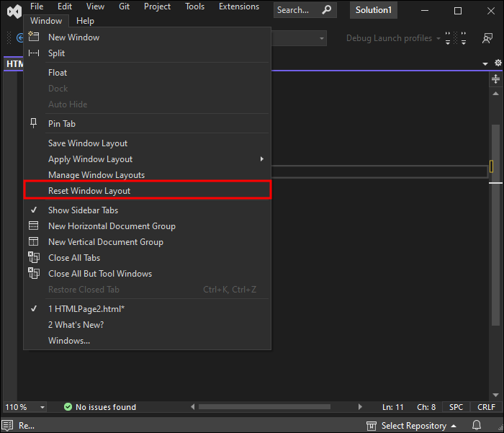Click the Visual Studio logo icon

pyautogui.click(x=14, y=11)
